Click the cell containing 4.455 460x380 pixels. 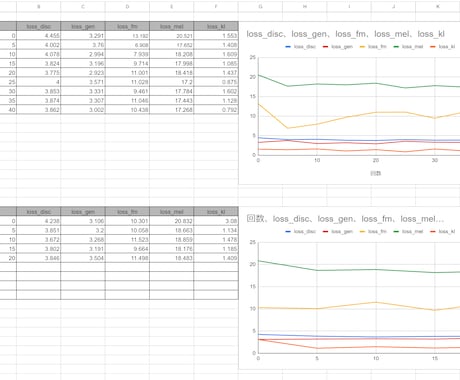pos(39,36)
